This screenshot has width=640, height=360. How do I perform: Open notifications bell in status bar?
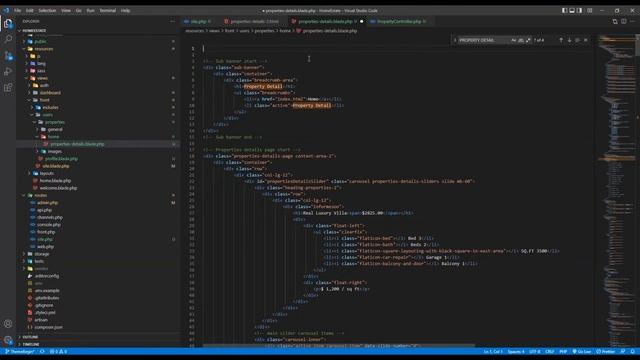pos(632,351)
